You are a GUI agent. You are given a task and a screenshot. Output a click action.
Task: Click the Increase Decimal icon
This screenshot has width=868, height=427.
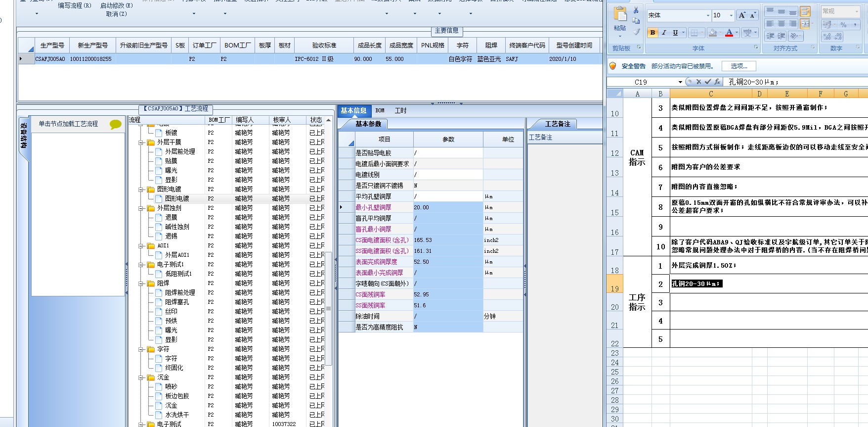(826, 36)
